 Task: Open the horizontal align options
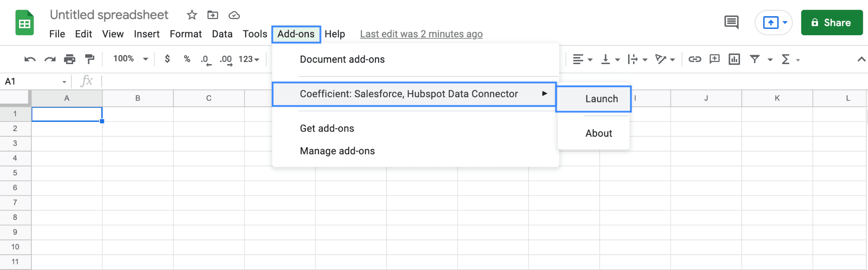(582, 59)
